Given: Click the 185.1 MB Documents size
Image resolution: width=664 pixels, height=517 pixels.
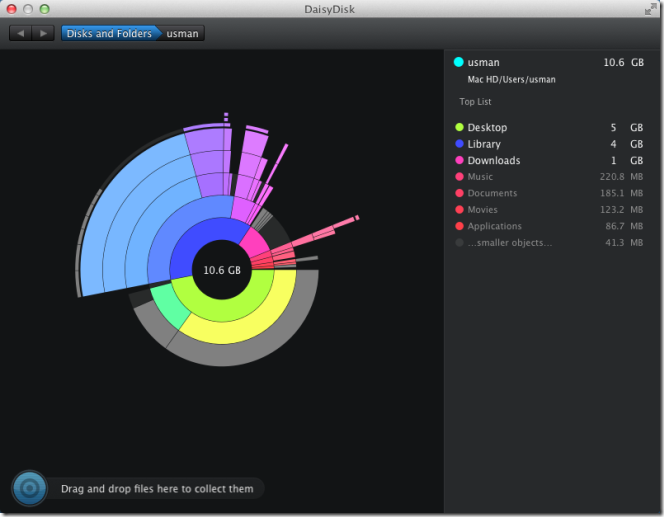Looking at the screenshot, I should tap(621, 193).
